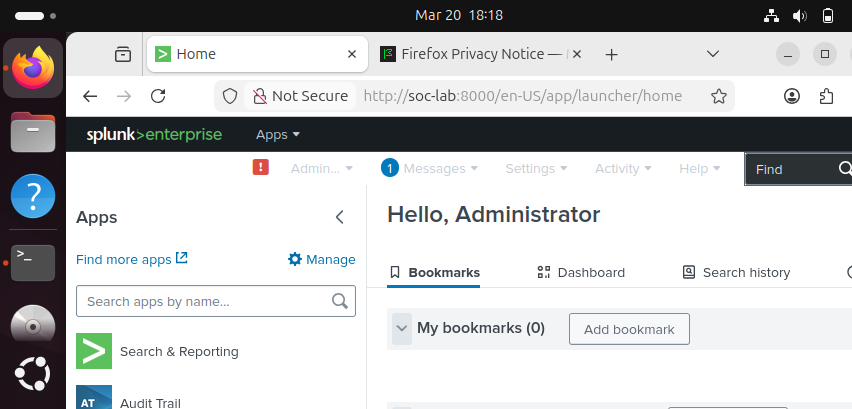The height and width of the screenshot is (409, 852).
Task: Open the Messages dropdown
Action: click(x=430, y=169)
